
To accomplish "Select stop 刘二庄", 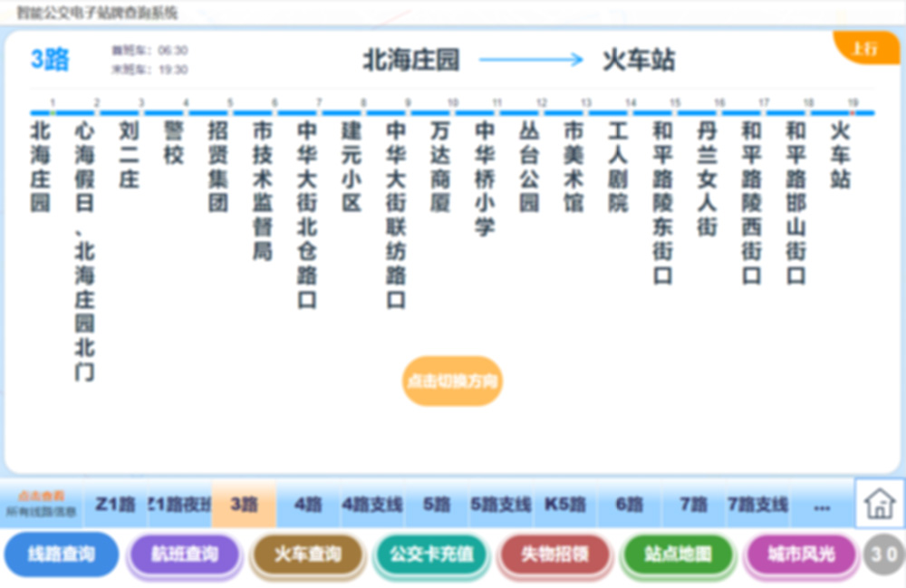I will point(129,154).
